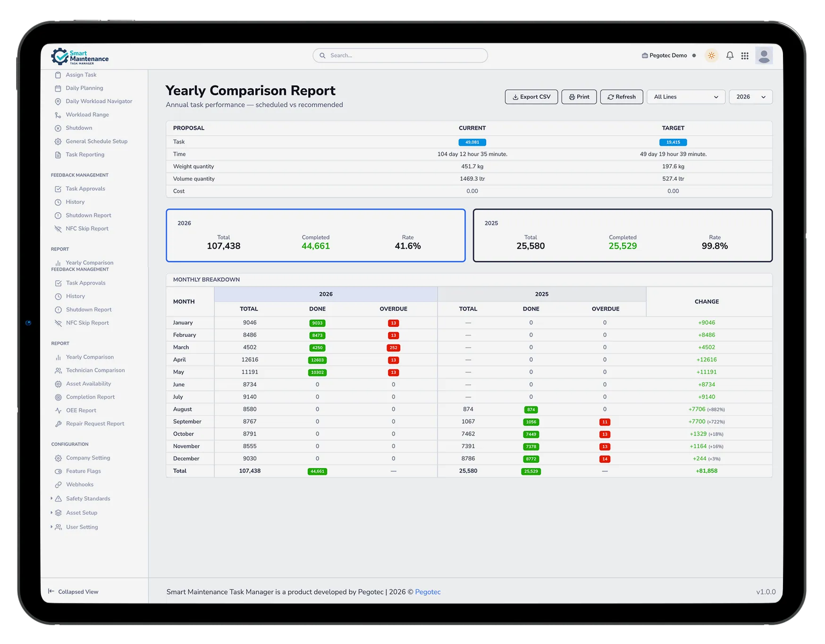Open the All Lines dropdown
Image resolution: width=825 pixels, height=644 pixels.
click(686, 97)
